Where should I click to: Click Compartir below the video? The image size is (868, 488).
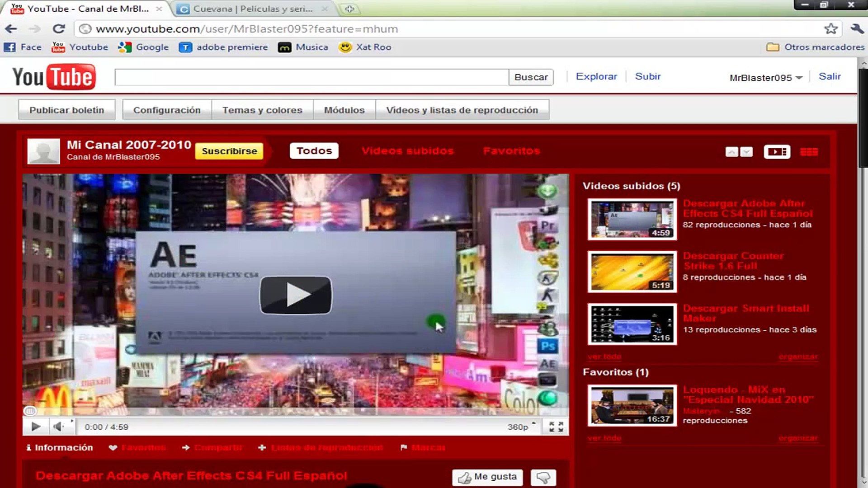212,447
